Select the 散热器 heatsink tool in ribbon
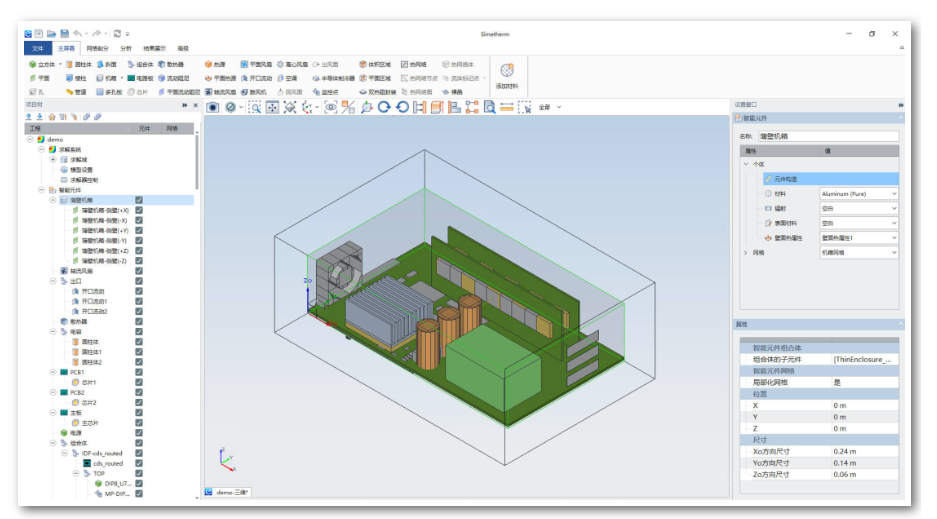937x519 pixels. pyautogui.click(x=170, y=64)
